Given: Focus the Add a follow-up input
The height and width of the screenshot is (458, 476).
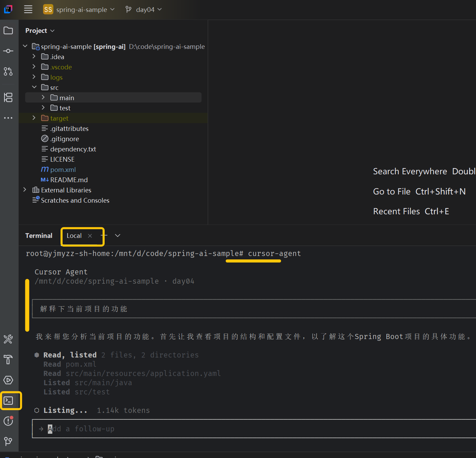Looking at the screenshot, I should [254, 429].
